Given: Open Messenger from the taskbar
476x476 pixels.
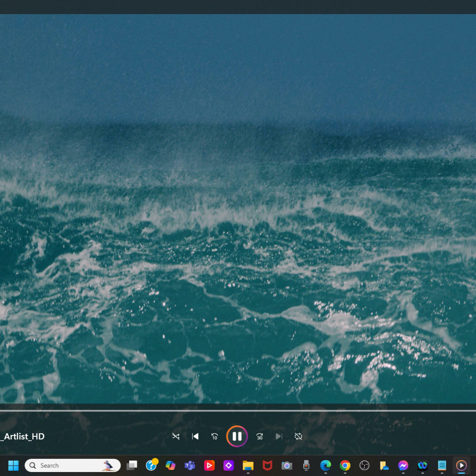Looking at the screenshot, I should [403, 465].
